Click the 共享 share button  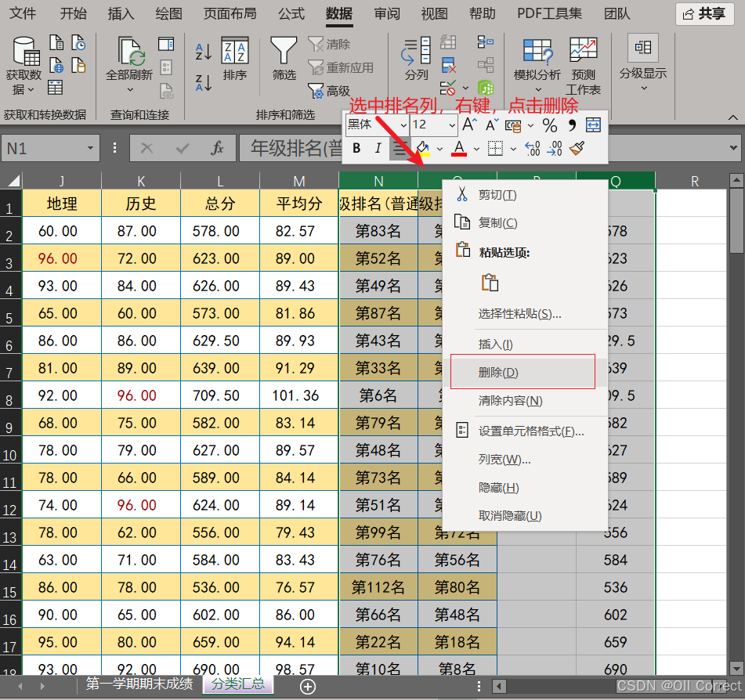coord(705,14)
